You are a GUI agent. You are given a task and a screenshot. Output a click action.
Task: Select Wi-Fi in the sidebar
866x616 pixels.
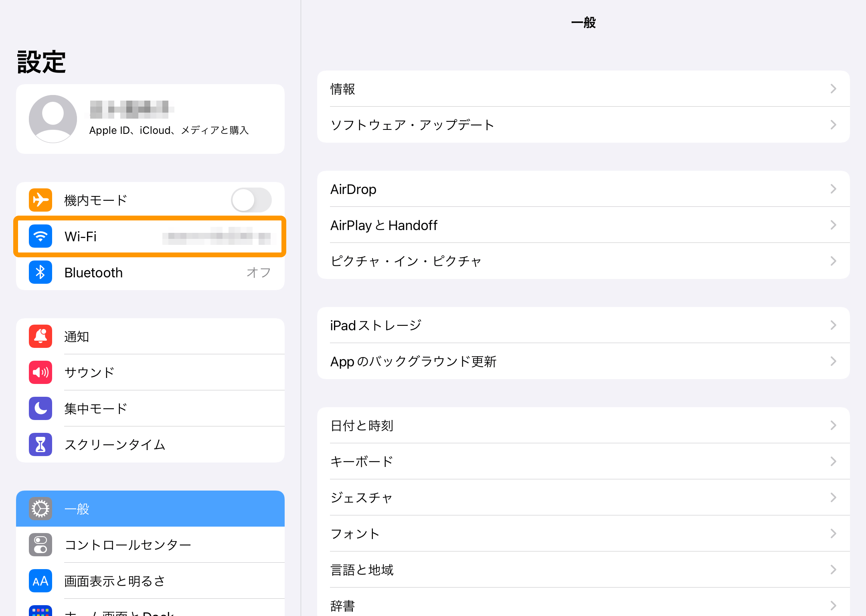(x=150, y=236)
